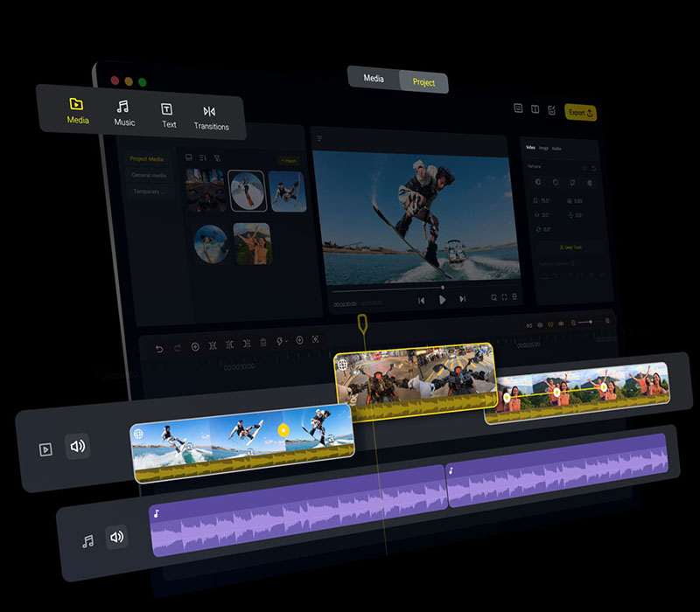Mute the music track speaker toggle

[x=116, y=538]
